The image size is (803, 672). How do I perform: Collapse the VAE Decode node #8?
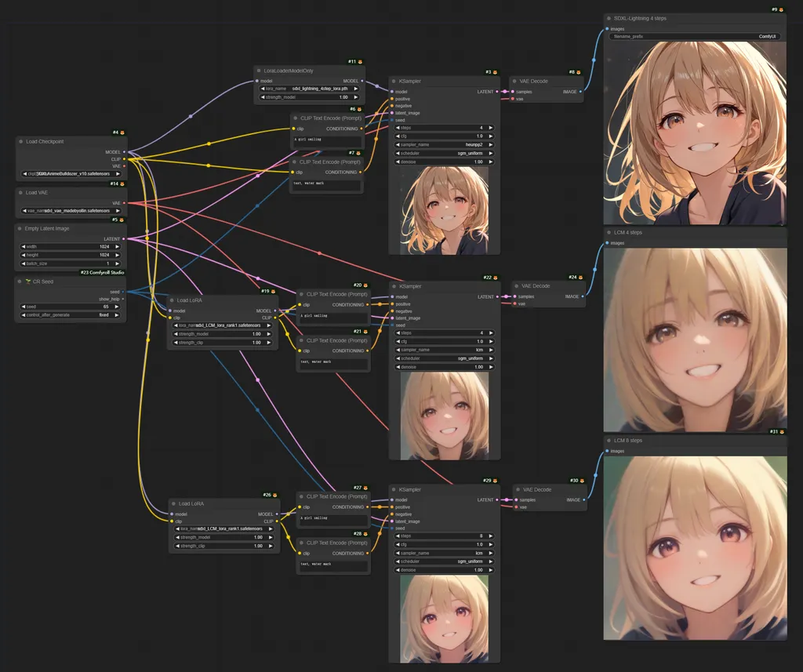pyautogui.click(x=514, y=81)
